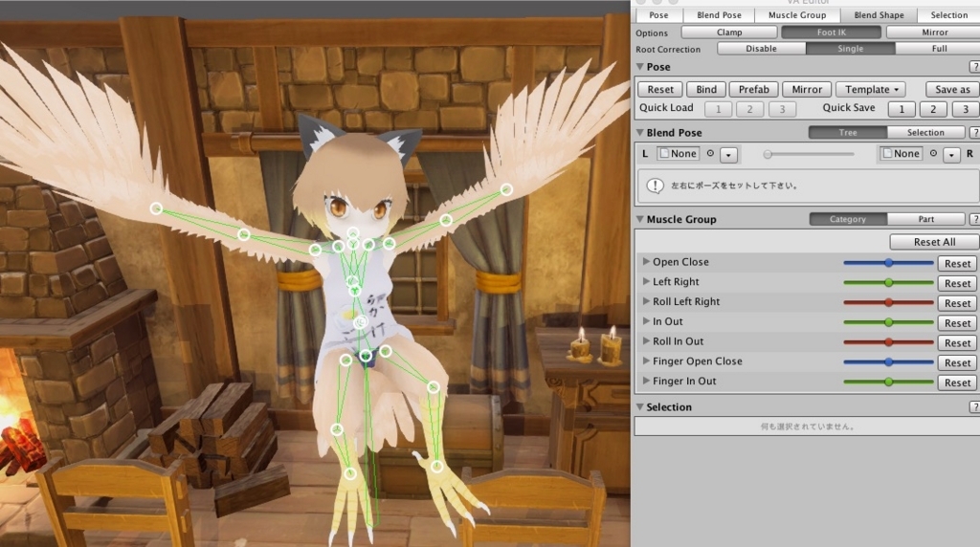This screenshot has width=980, height=547.
Task: Expand the Finger Open Close row
Action: 646,361
